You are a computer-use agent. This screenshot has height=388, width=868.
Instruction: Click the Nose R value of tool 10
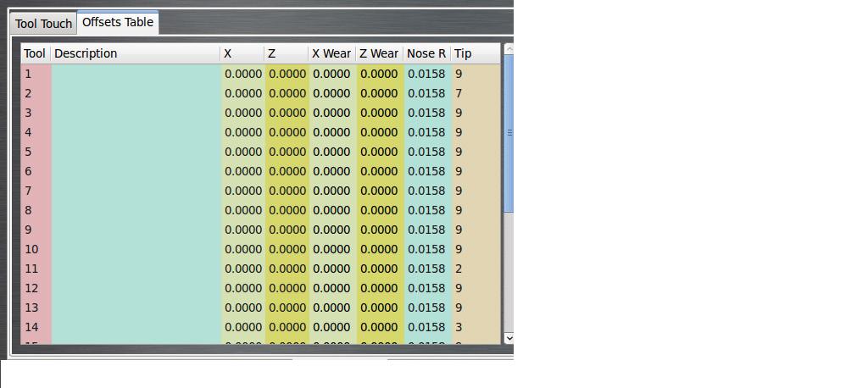[x=427, y=249]
